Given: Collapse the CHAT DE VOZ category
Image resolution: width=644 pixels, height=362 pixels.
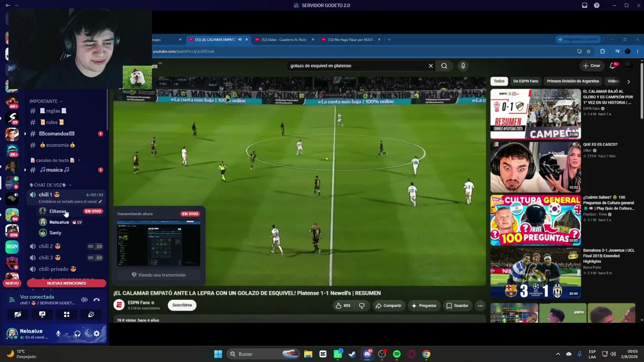Looking at the screenshot, I should (50, 185).
